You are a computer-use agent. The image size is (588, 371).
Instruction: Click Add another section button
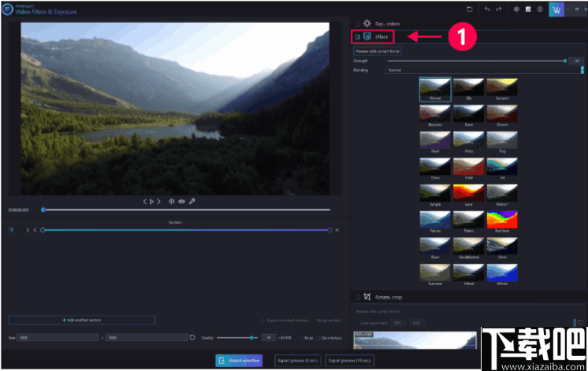tap(81, 320)
